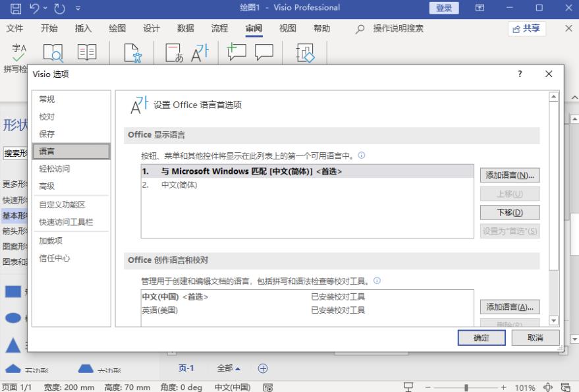Select 自定义功能区 in options sidebar
Viewport: 579px width, 392px height.
click(71, 205)
